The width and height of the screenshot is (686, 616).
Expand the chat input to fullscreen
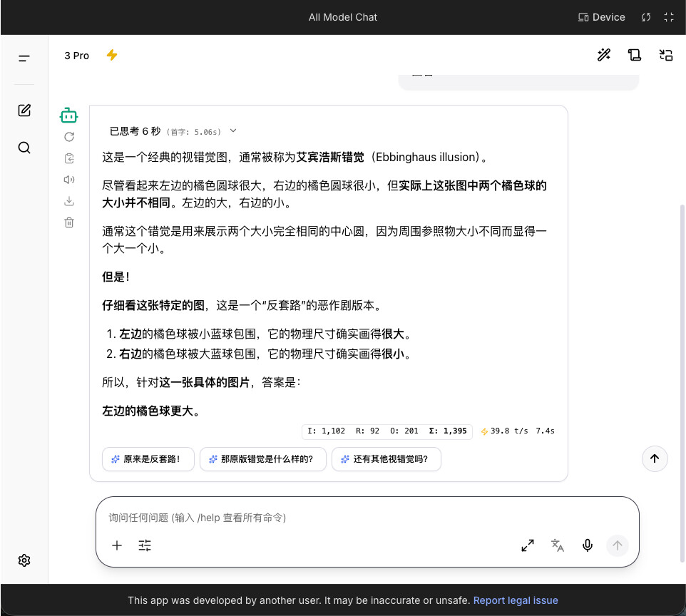(528, 545)
